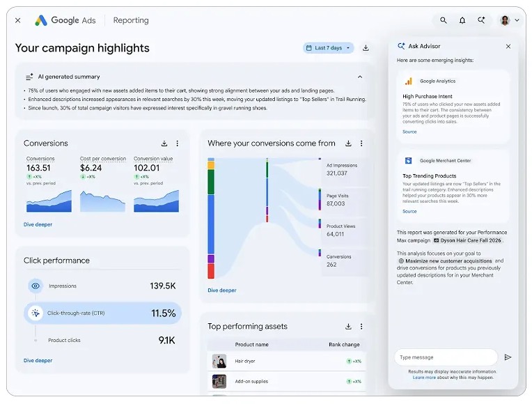532x404 pixels.
Task: Click the Google Analytics icon in insight card
Action: (409, 81)
